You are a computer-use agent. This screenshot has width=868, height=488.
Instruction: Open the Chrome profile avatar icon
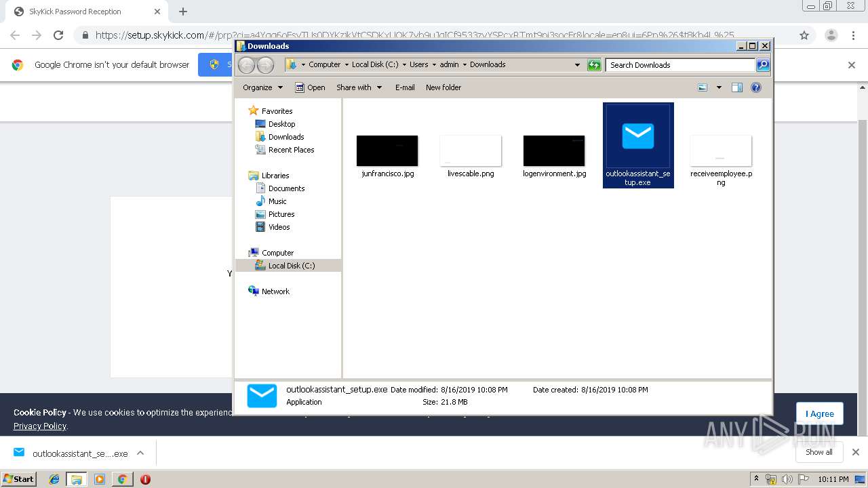831,35
